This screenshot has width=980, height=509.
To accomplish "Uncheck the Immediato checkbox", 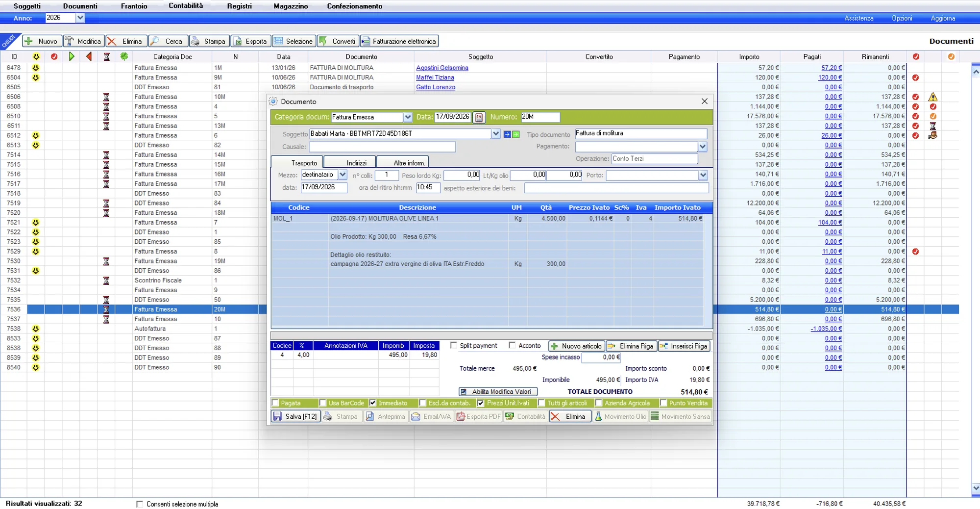I will point(373,403).
